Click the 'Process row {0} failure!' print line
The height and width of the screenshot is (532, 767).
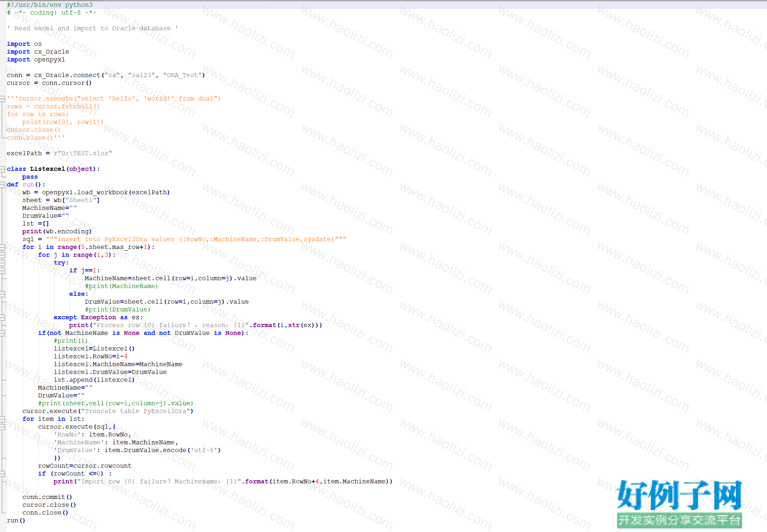pos(196,325)
